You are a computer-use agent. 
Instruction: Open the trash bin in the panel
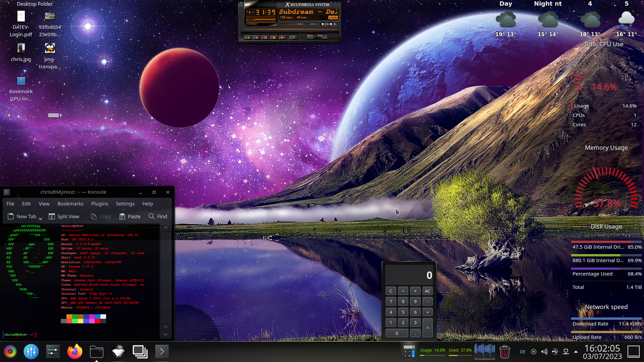pyautogui.click(x=504, y=352)
